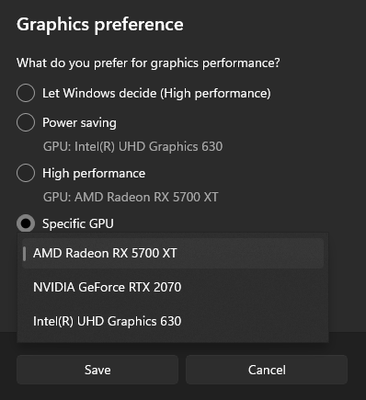Click the accent bar beside AMD Radeon entry
Viewport: 366px width, 400px height.
[24, 253]
